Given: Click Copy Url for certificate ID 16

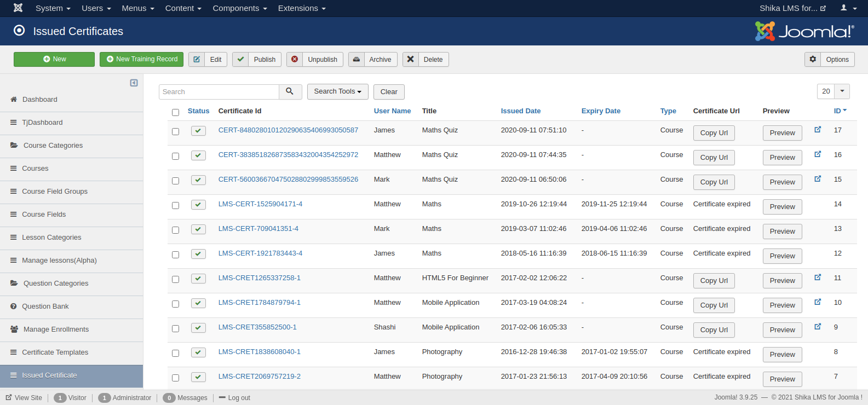Looking at the screenshot, I should (714, 158).
